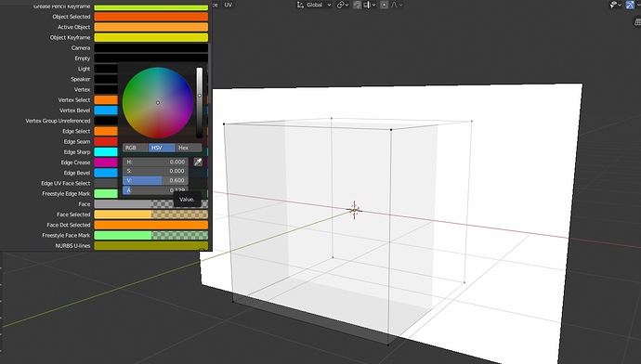This screenshot has height=364, width=641.
Task: Open Vertex Group Unreferenced color swatch
Action: pos(106,121)
